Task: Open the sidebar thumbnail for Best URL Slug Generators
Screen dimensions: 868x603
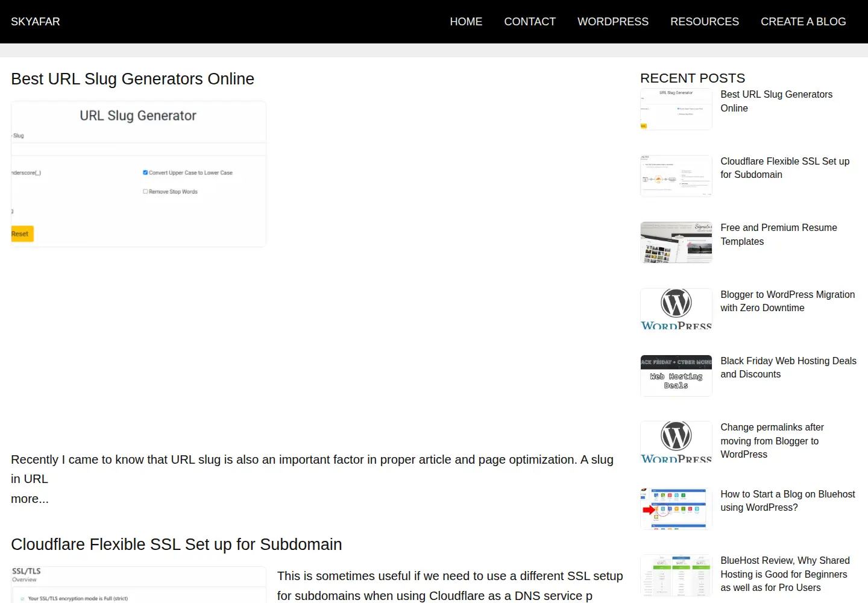Action: (676, 109)
